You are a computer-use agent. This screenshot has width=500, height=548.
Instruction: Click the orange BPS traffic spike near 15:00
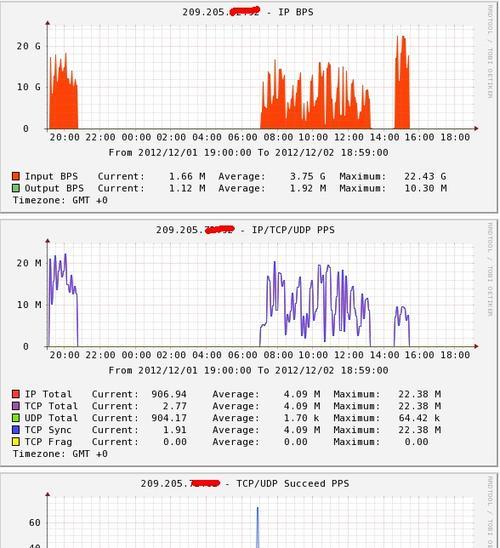tap(402, 87)
